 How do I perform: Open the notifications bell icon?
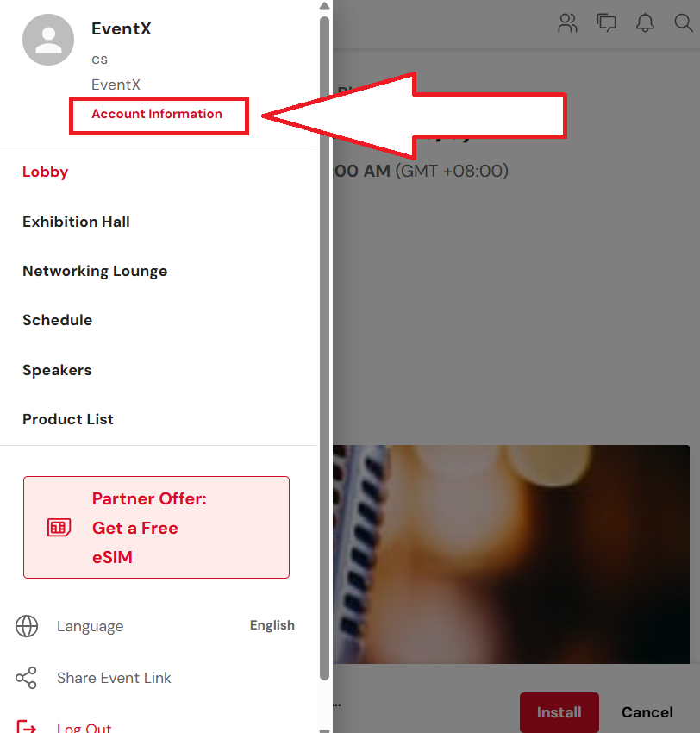[645, 22]
